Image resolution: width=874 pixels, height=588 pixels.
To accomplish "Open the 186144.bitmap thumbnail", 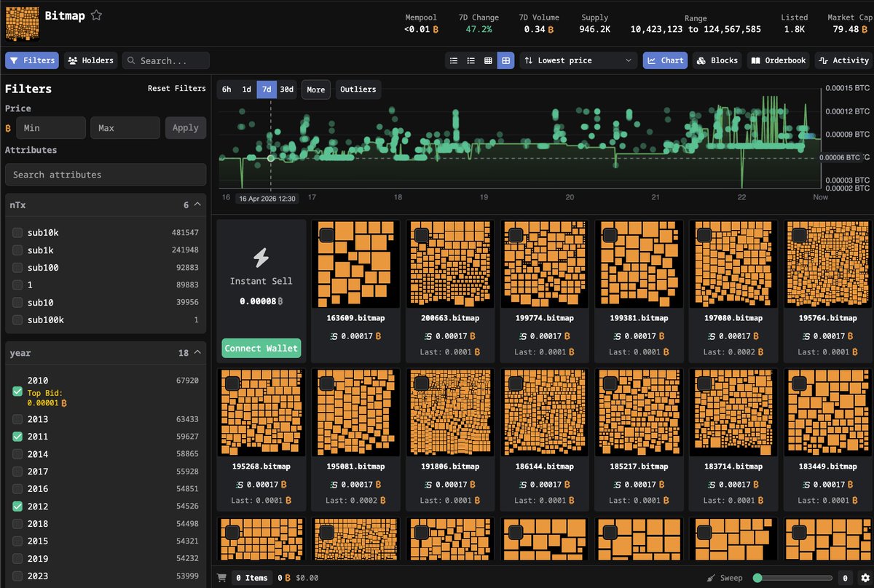I will (545, 413).
